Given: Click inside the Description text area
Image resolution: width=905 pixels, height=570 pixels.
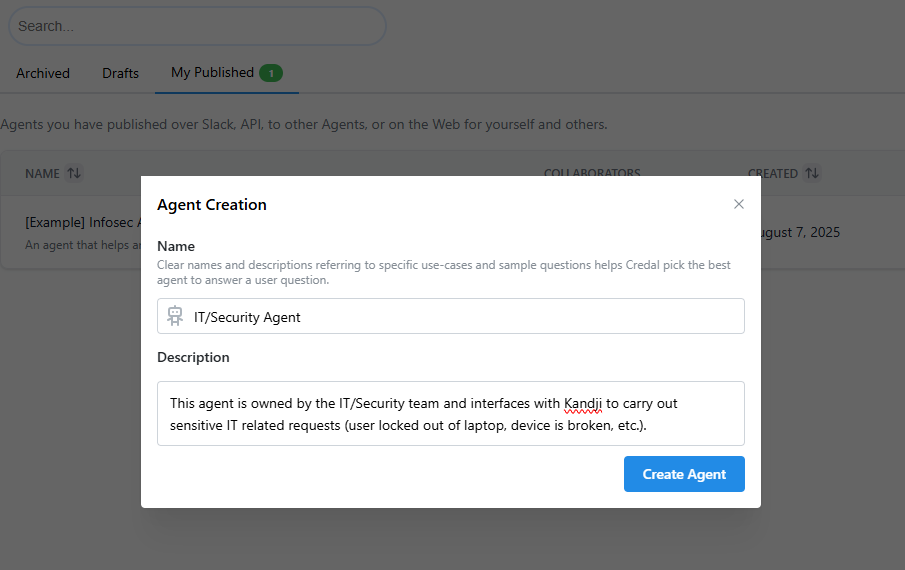Looking at the screenshot, I should click(x=451, y=414).
